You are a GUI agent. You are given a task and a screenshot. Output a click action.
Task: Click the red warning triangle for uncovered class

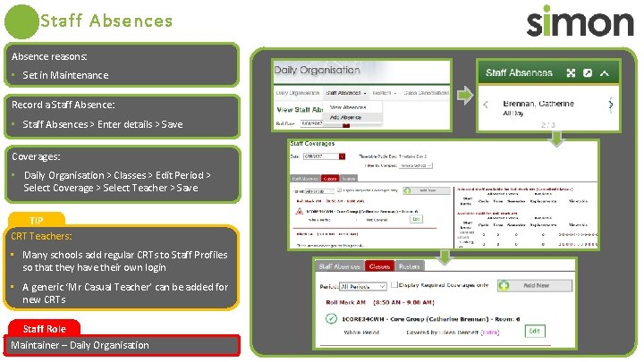[x=300, y=211]
